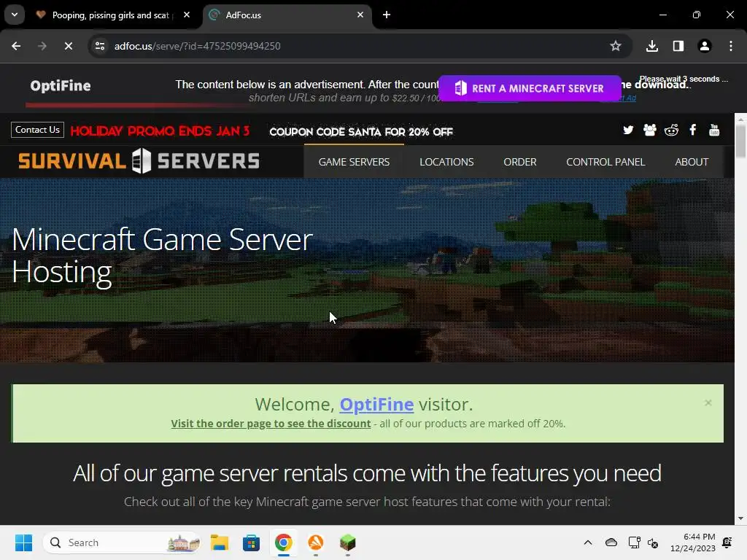Open the muted volume tray icon
This screenshot has height=560, width=747.
pyautogui.click(x=653, y=542)
